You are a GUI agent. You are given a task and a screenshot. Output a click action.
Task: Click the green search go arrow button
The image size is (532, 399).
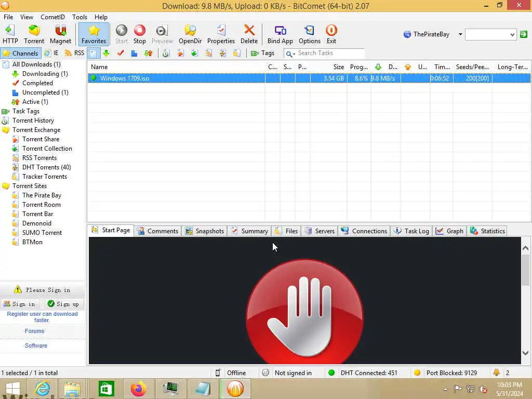(524, 34)
